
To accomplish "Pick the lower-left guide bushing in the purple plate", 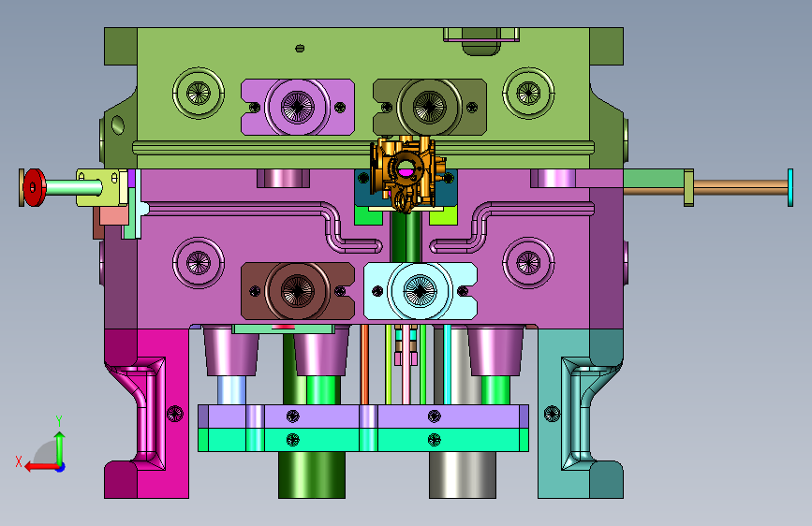I will 199,262.
